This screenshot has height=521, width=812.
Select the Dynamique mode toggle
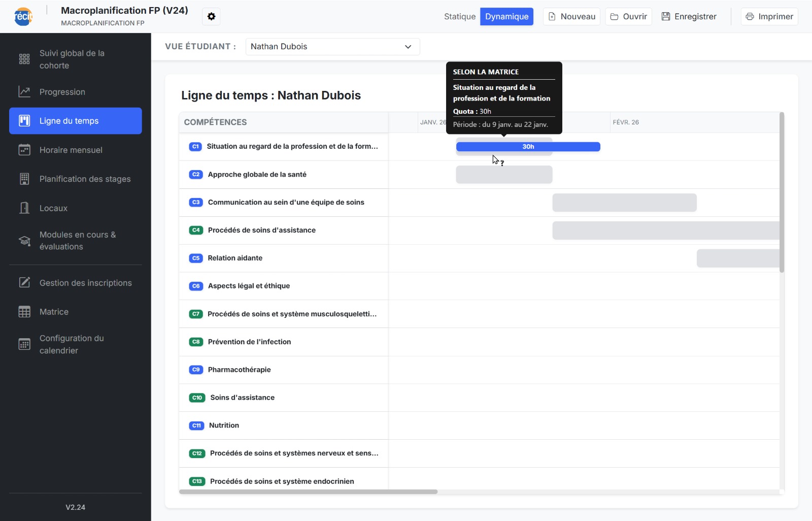point(506,17)
